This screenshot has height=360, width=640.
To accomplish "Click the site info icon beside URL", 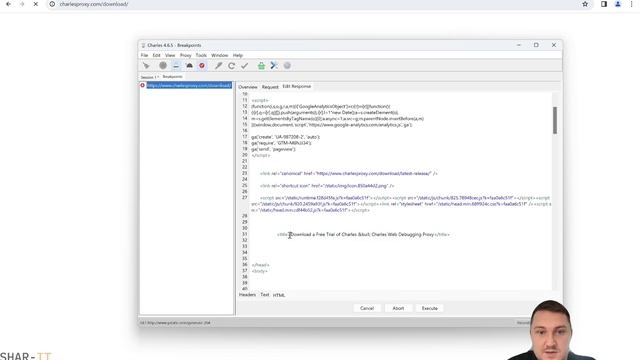I will [52, 4].
